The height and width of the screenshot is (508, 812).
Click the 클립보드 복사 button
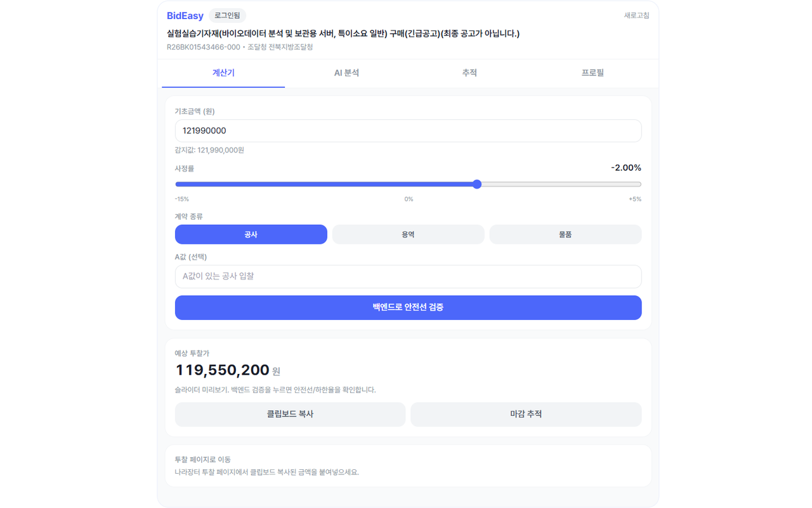coord(290,414)
